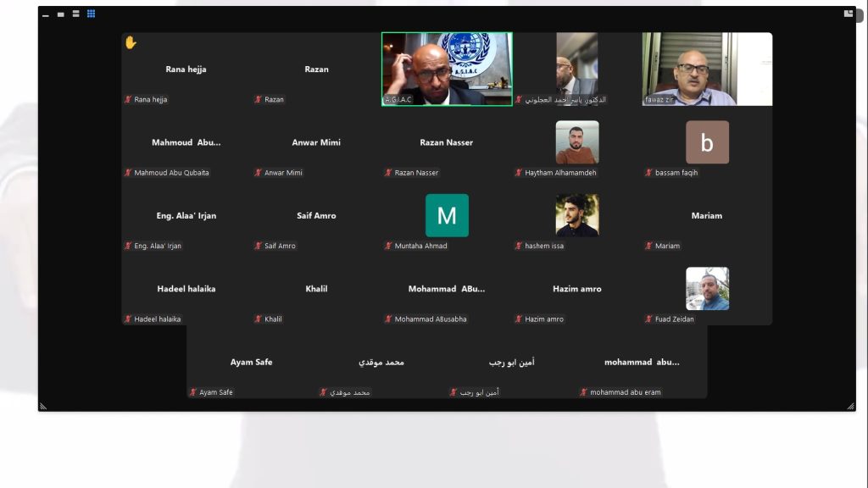Image resolution: width=868 pixels, height=488 pixels.
Task: Select the الدكتور ياسر احمد العجلوني video tile
Action: 576,69
